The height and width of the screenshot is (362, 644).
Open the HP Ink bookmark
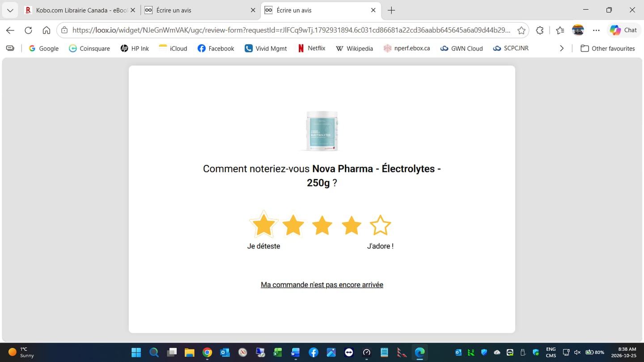[135, 48]
